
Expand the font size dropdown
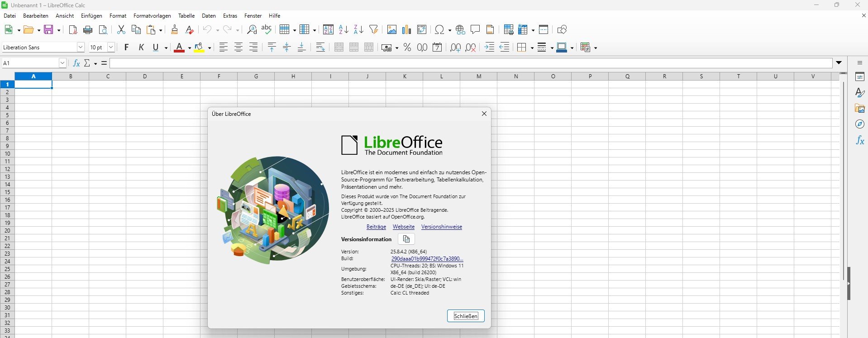(x=111, y=47)
